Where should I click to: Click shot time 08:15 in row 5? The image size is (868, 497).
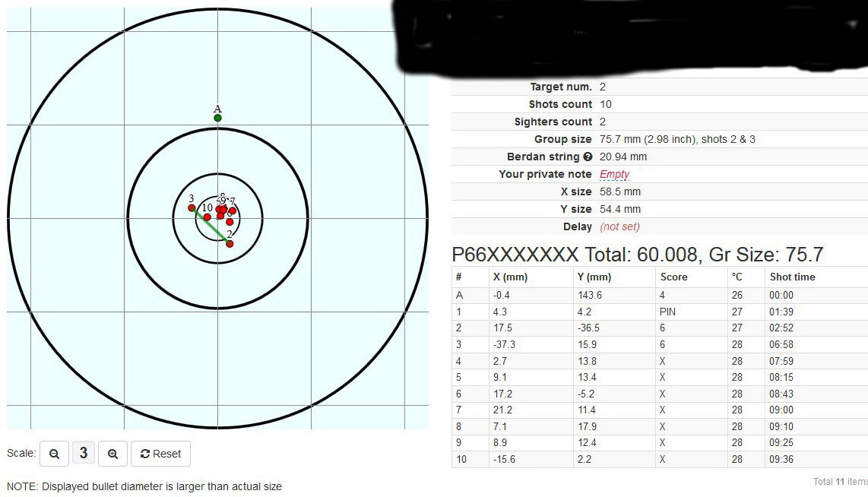coord(781,378)
